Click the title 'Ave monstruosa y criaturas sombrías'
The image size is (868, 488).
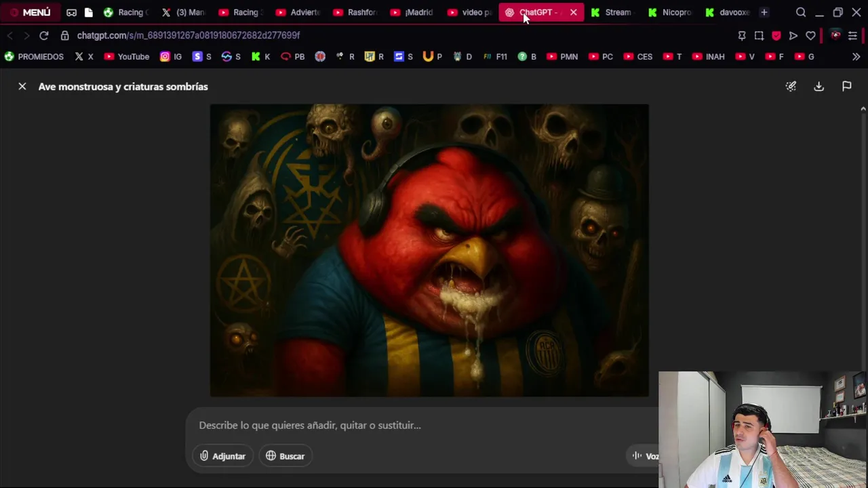pos(123,87)
